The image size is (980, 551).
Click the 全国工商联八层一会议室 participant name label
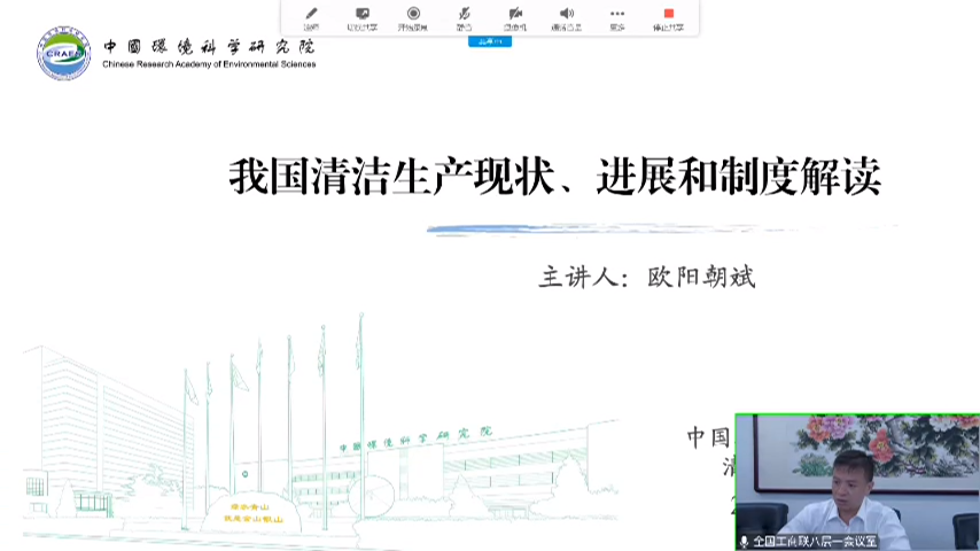pos(815,541)
